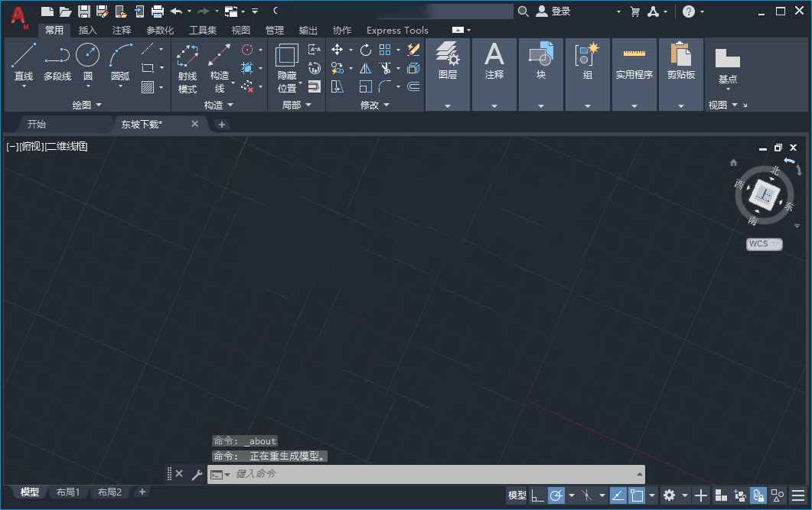
Task: Toggle polar tracking in status bar
Action: pyautogui.click(x=556, y=495)
